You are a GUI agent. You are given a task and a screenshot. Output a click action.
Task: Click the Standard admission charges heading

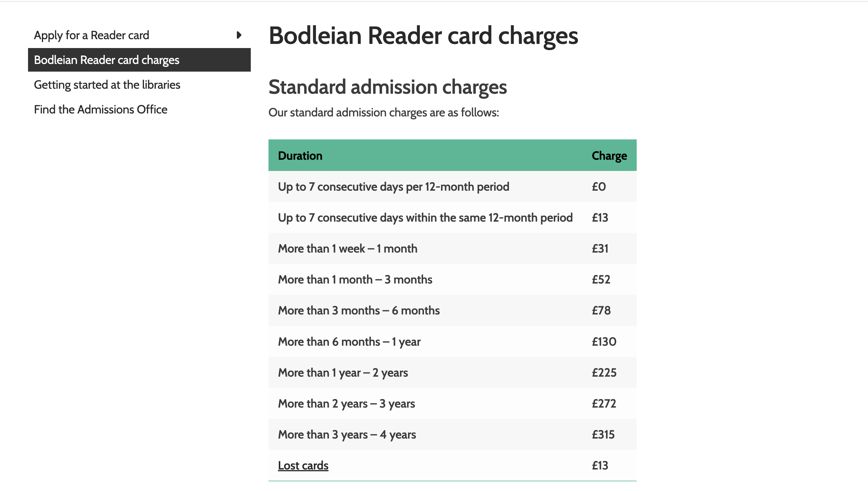tap(387, 87)
